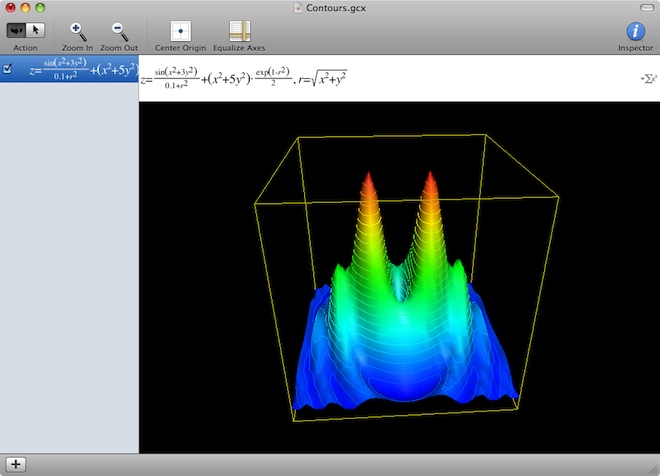Click the Contours.gcx document icon in title bar
660x476 pixels.
(299, 8)
